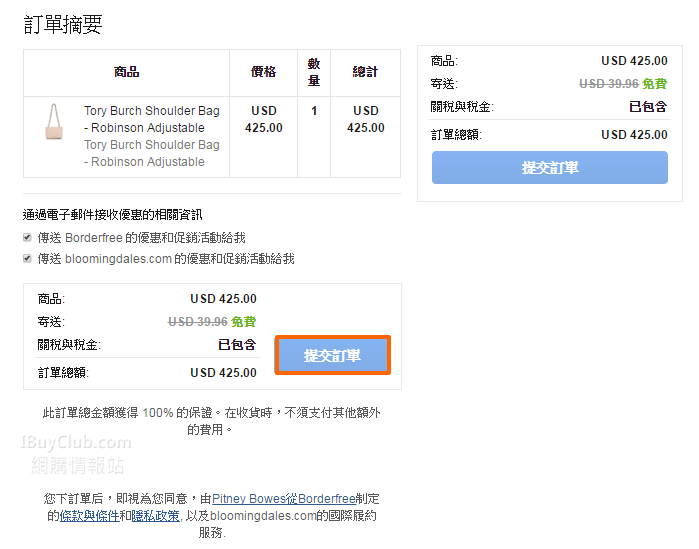699x549 pixels.
Task: Click price cell USD 425.00
Action: [263, 119]
